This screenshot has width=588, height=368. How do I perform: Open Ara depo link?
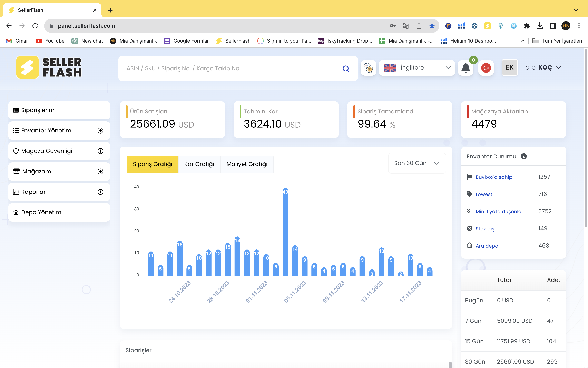(487, 246)
